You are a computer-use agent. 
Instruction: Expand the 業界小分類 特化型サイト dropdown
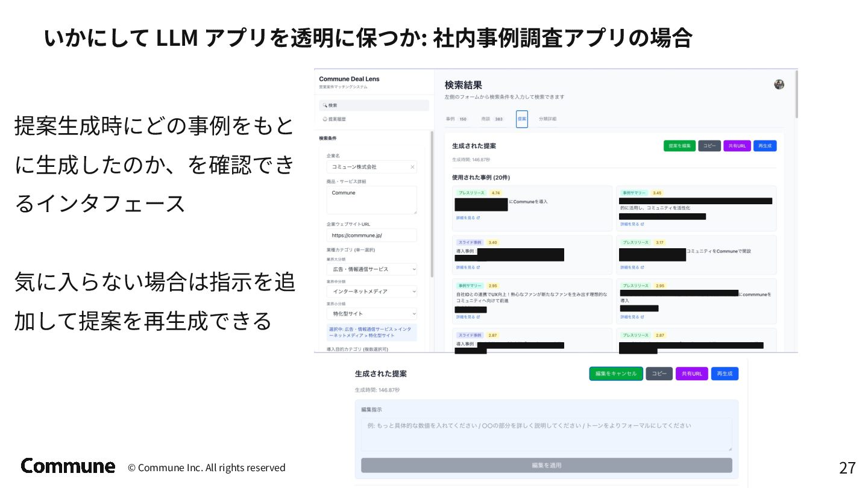(372, 314)
